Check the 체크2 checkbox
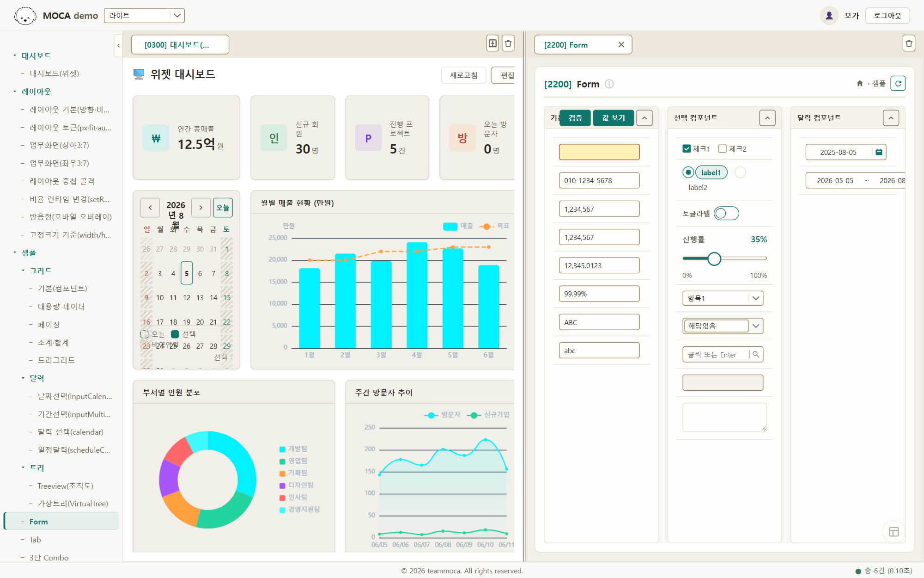The width and height of the screenshot is (924, 578). click(x=723, y=148)
